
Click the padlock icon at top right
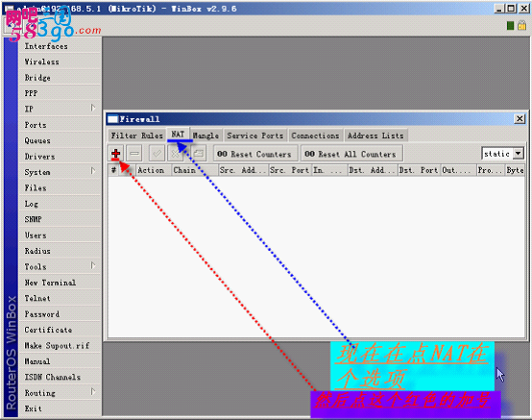521,25
